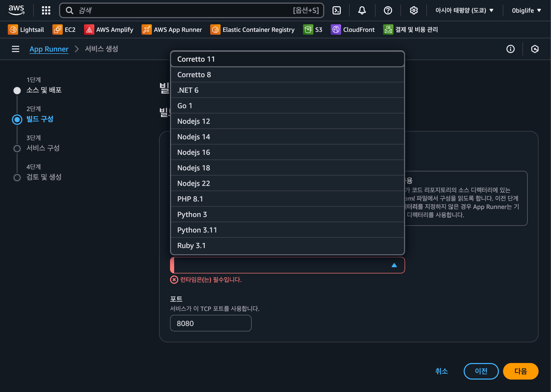The image size is (551, 392).
Task: Collapse the runtime dropdown arrow
Action: (394, 265)
